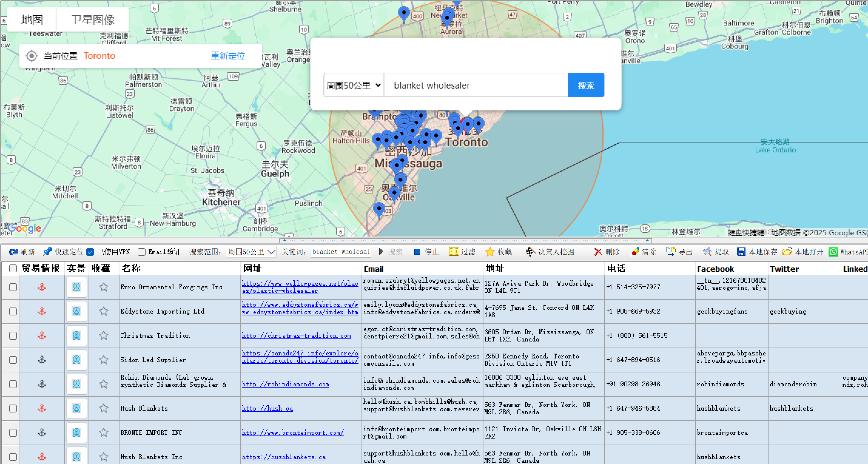Screen dimensions: 868x464
Task: Click the Favorites (收藏) star toolbar icon
Action: [x=490, y=252]
